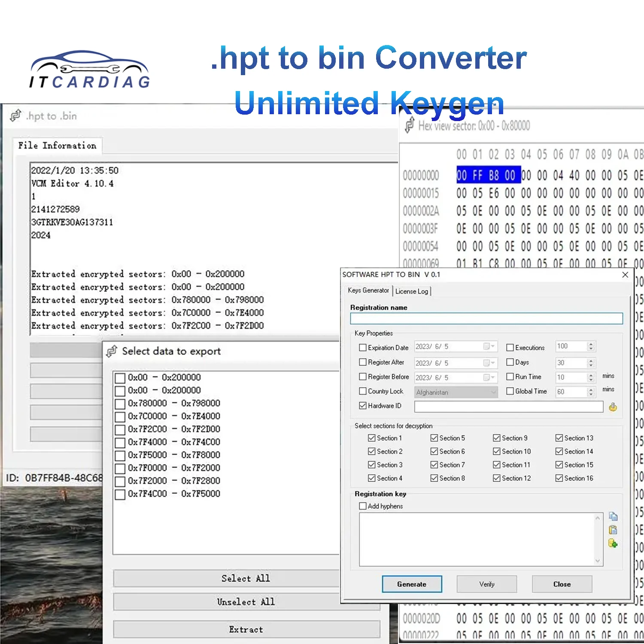Viewport: 644px width, 644px height.
Task: Click the Select data to export window icon
Action: [112, 351]
